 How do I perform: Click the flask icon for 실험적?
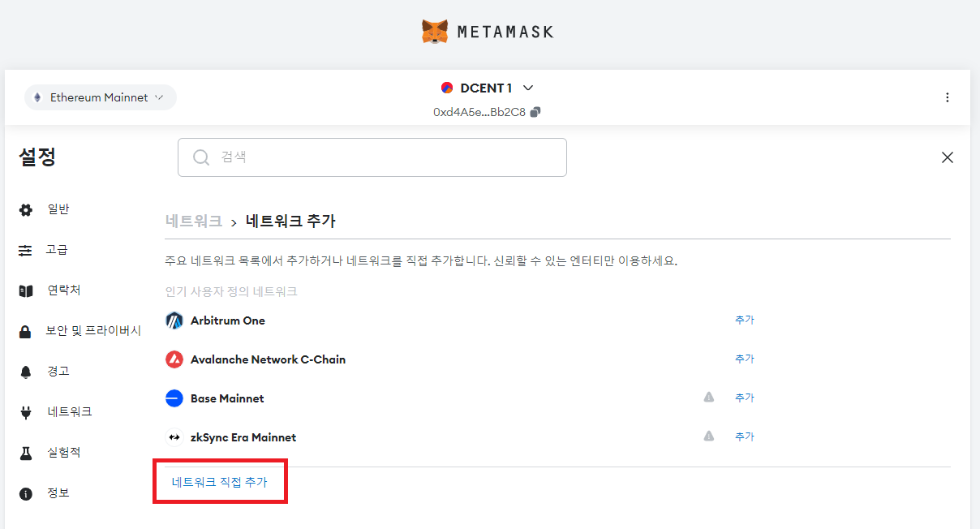[26, 454]
